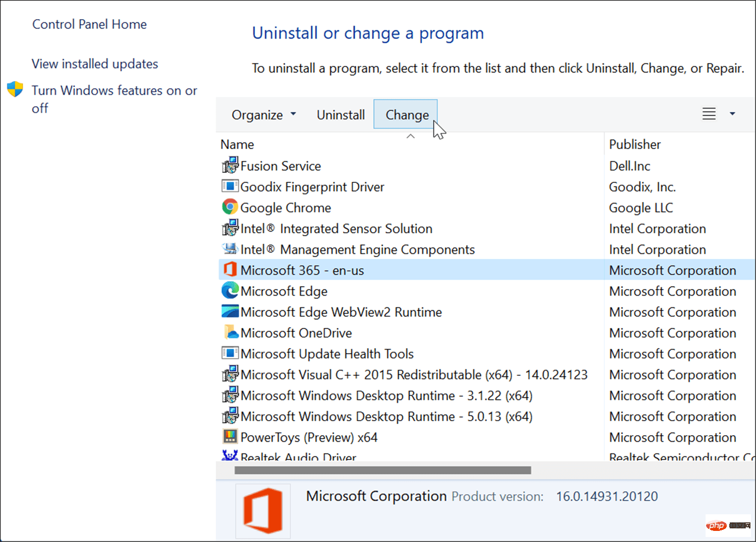Select Intel Management Engine Components entry
This screenshot has height=542, width=756.
point(357,249)
